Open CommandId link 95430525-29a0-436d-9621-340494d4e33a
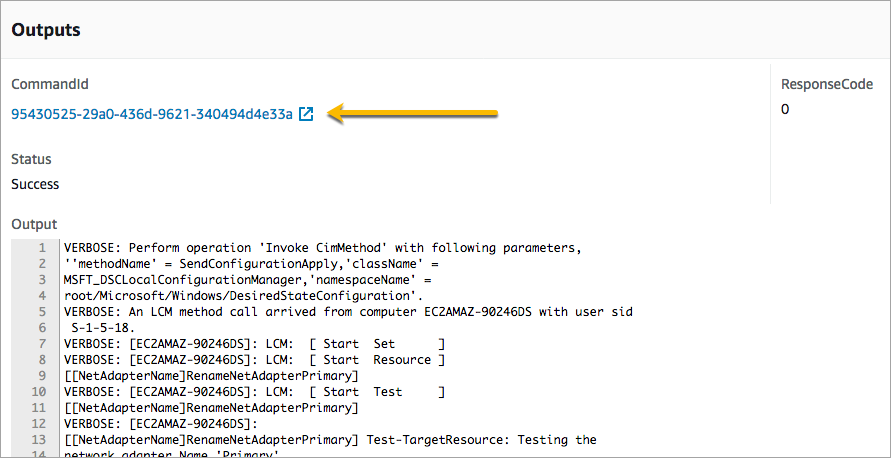The height and width of the screenshot is (458, 891). click(x=152, y=114)
